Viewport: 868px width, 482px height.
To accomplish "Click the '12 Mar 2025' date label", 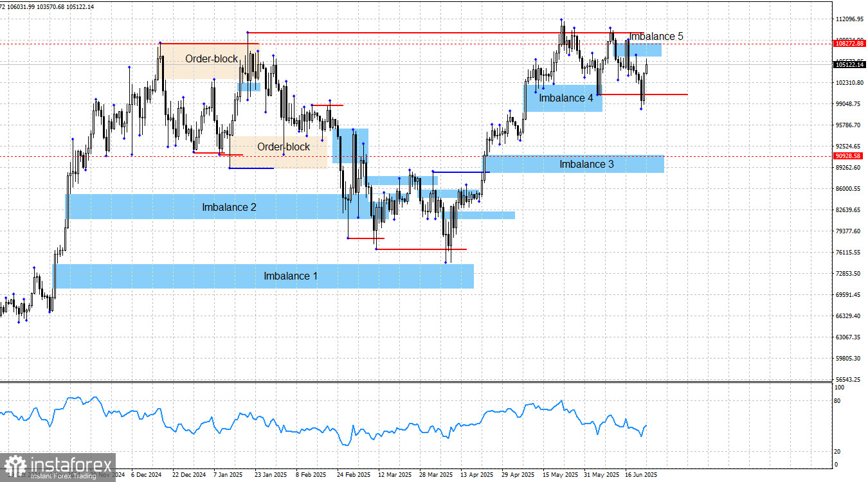I will pos(394,475).
